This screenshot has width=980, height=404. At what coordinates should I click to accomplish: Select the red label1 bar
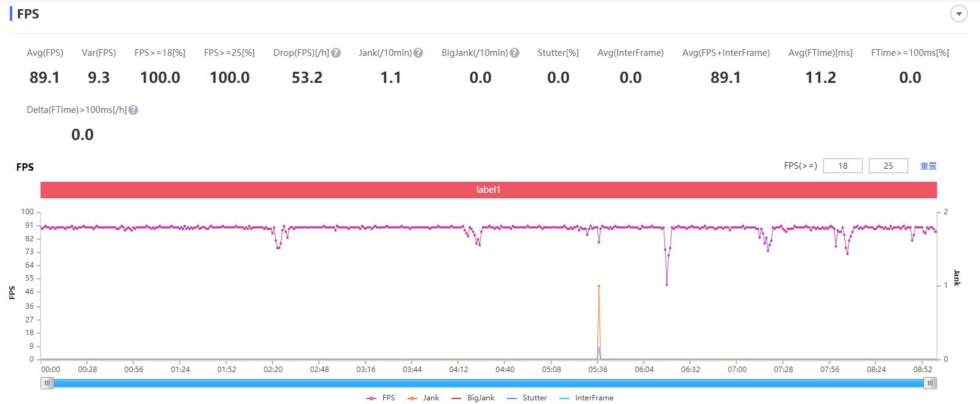click(x=489, y=190)
